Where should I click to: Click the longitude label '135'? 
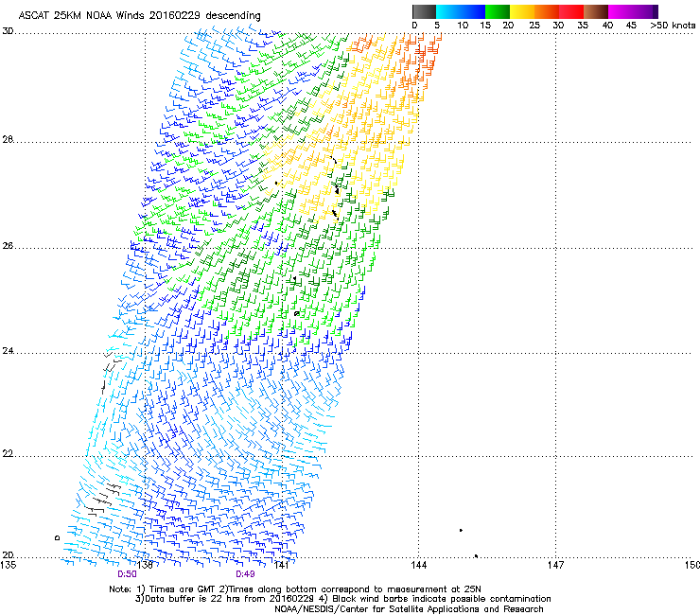[x=8, y=565]
